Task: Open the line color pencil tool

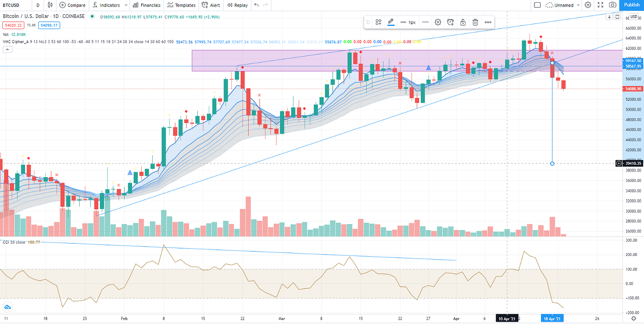Action: click(391, 22)
